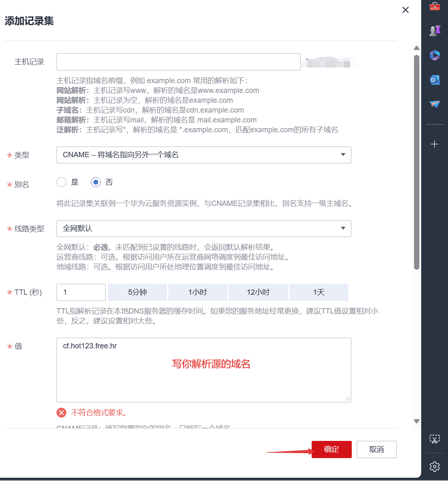Viewport: 448px width, 481px height.
Task: Click the scrollbar down arrow
Action: [x=416, y=421]
